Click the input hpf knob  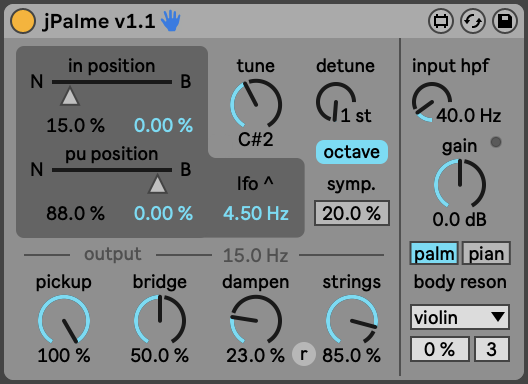coord(432,102)
